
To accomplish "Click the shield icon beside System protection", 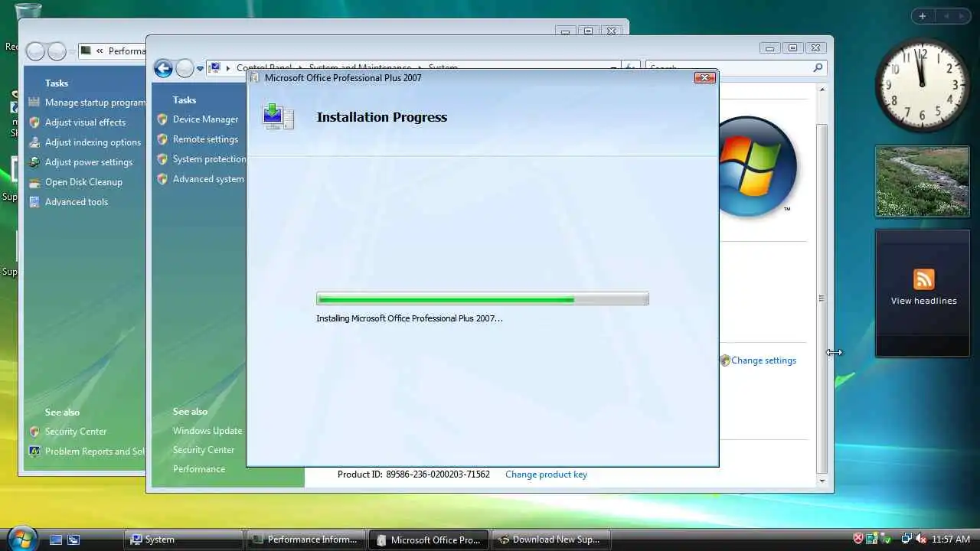I will (x=162, y=159).
